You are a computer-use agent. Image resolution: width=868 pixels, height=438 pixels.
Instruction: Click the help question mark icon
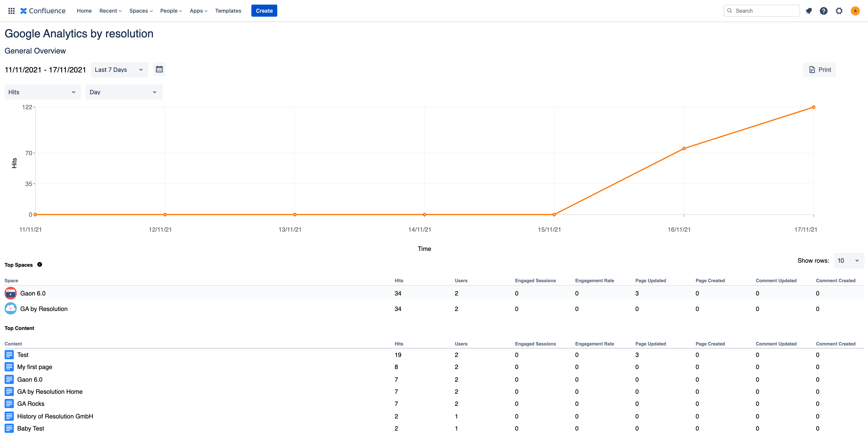pos(823,10)
